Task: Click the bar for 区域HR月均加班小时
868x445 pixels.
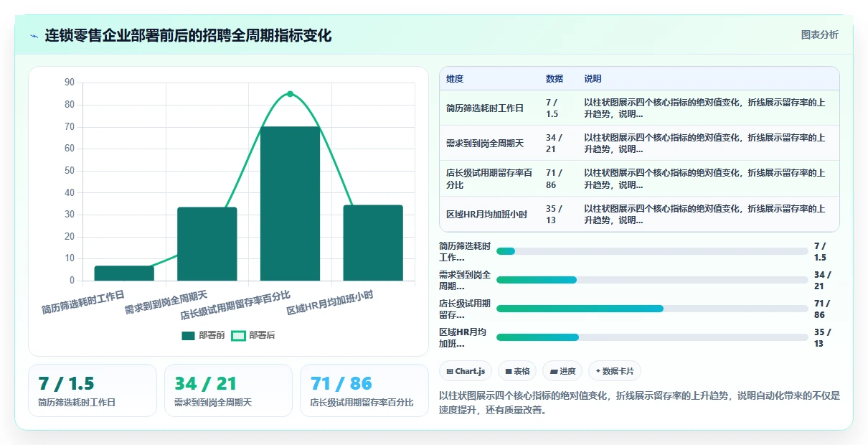Action: coord(373,243)
